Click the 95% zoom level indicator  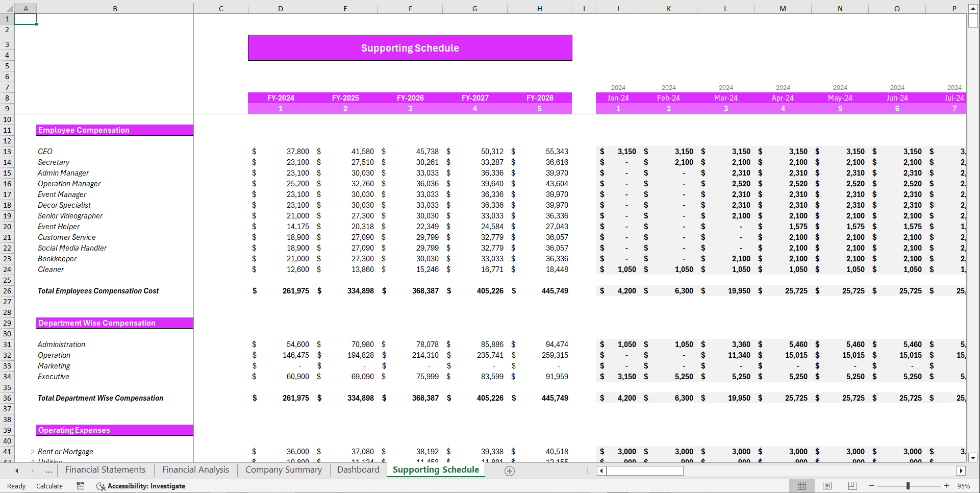click(964, 486)
